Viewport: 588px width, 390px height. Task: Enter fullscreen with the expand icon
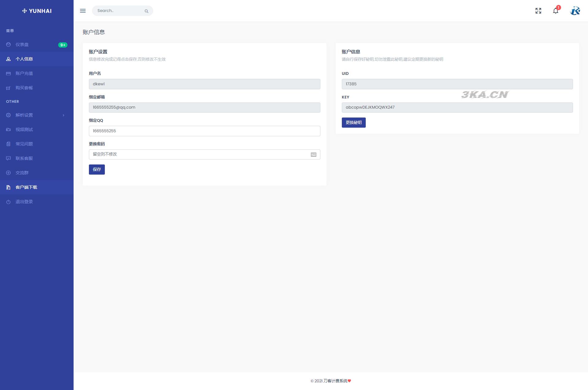538,11
